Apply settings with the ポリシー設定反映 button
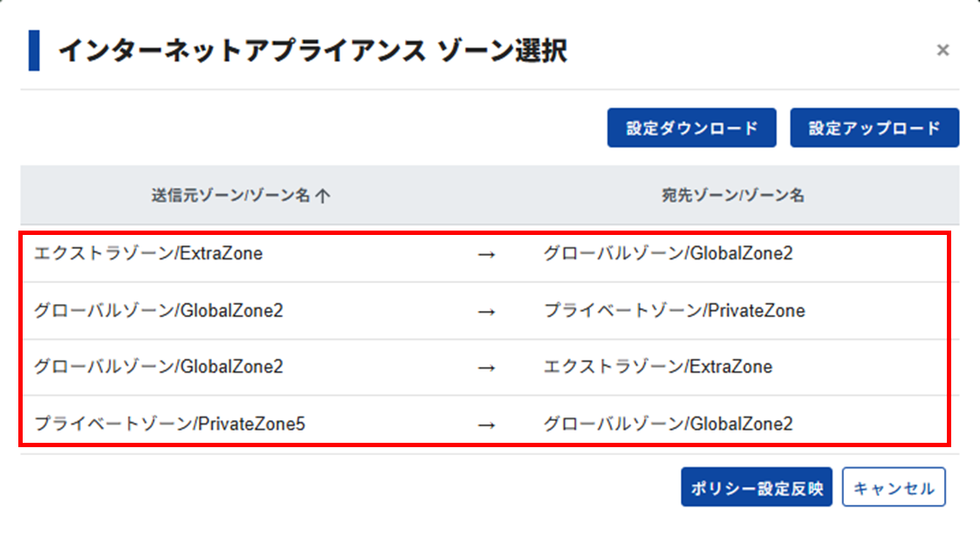This screenshot has height=538, width=980. click(x=757, y=488)
